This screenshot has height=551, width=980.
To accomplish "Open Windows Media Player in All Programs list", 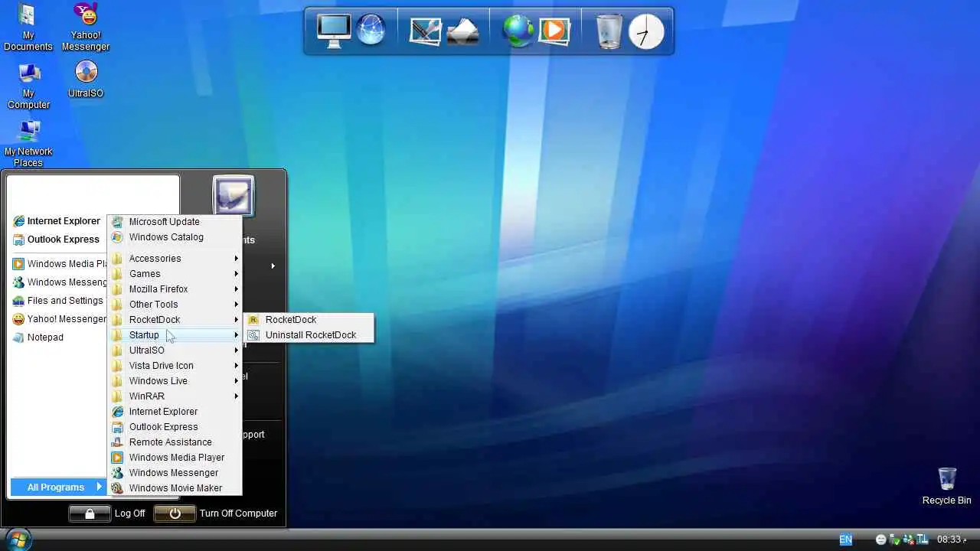I will (175, 458).
